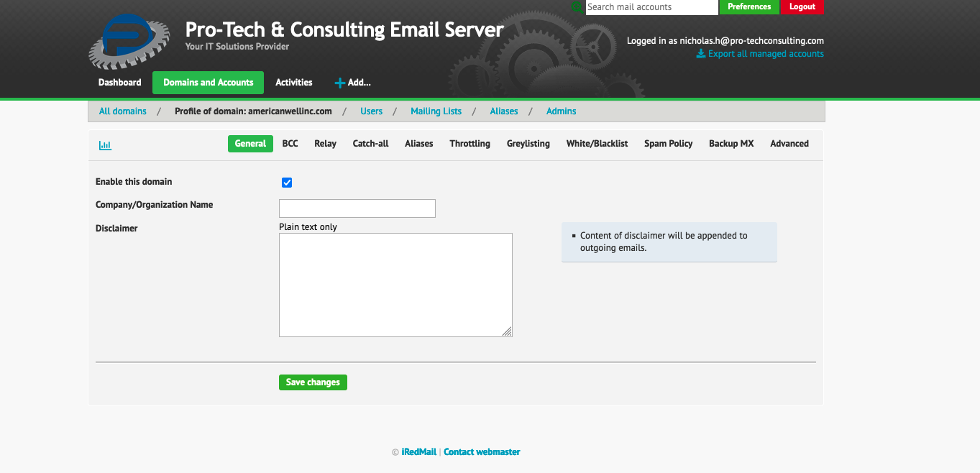Viewport: 980px width, 473px height.
Task: Click the Logout button
Action: tap(802, 7)
